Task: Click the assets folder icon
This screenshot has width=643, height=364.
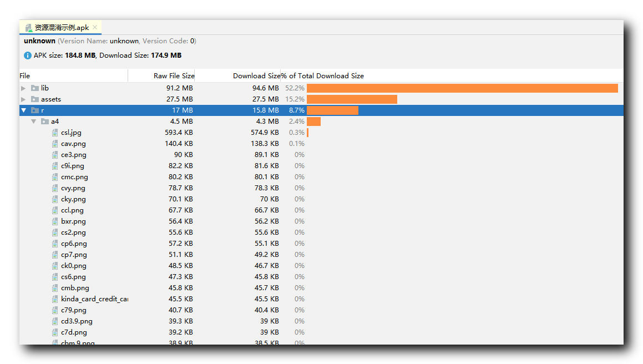Action: coord(35,99)
